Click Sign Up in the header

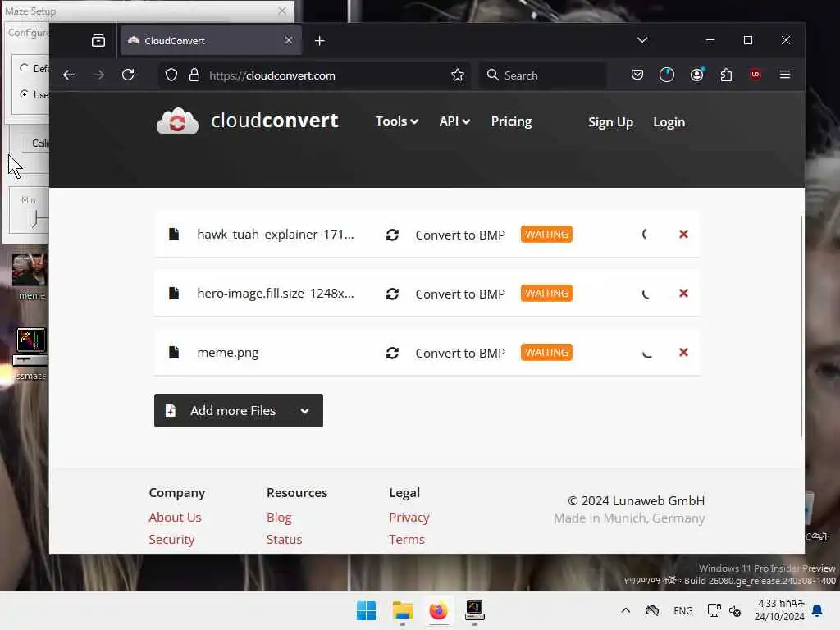pyautogui.click(x=610, y=122)
